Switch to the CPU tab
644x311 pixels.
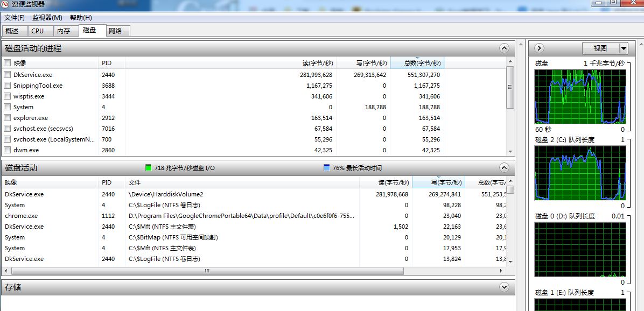pyautogui.click(x=38, y=31)
